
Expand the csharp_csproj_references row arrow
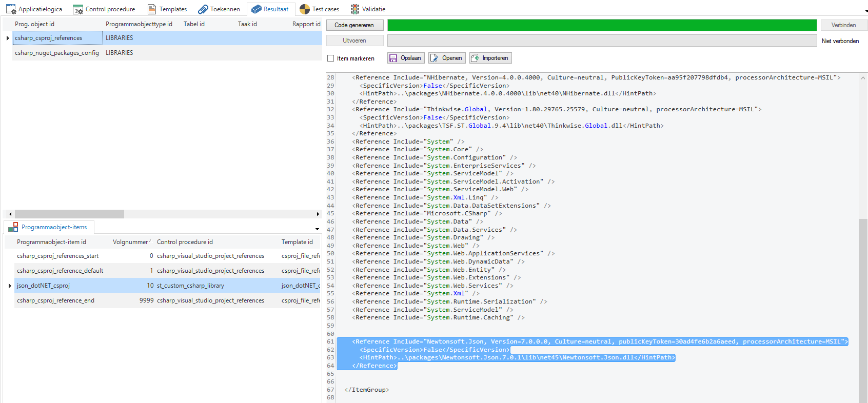pos(8,38)
